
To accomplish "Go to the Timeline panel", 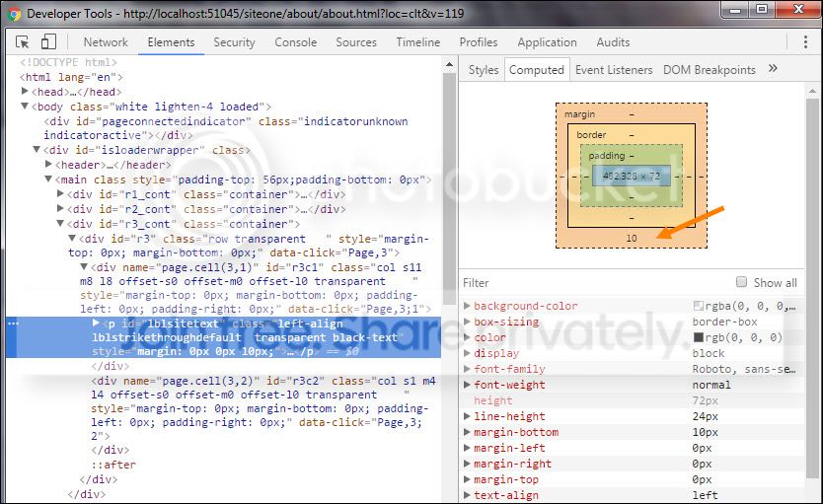I will [417, 42].
